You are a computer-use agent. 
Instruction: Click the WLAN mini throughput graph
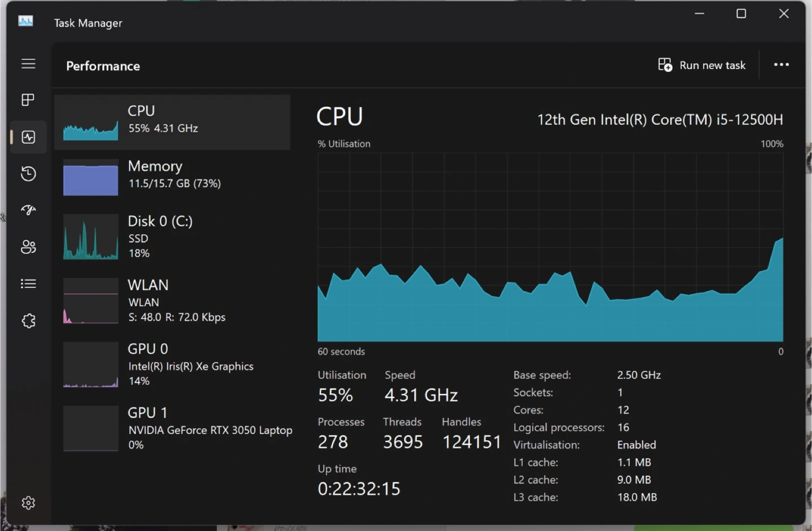point(91,301)
